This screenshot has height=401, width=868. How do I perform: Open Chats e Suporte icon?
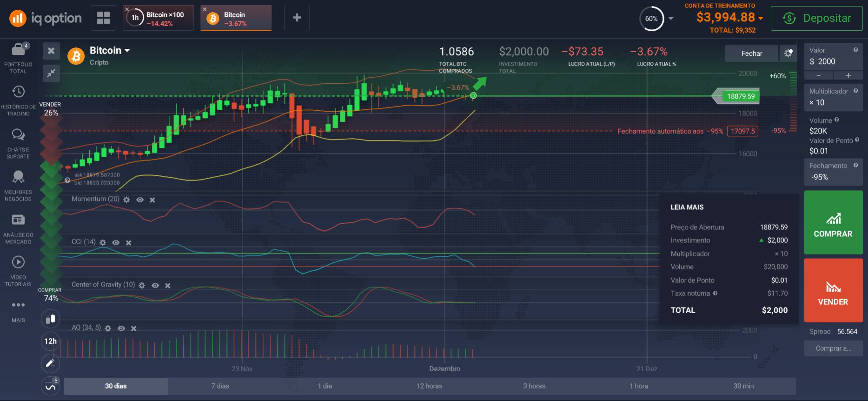(x=18, y=134)
